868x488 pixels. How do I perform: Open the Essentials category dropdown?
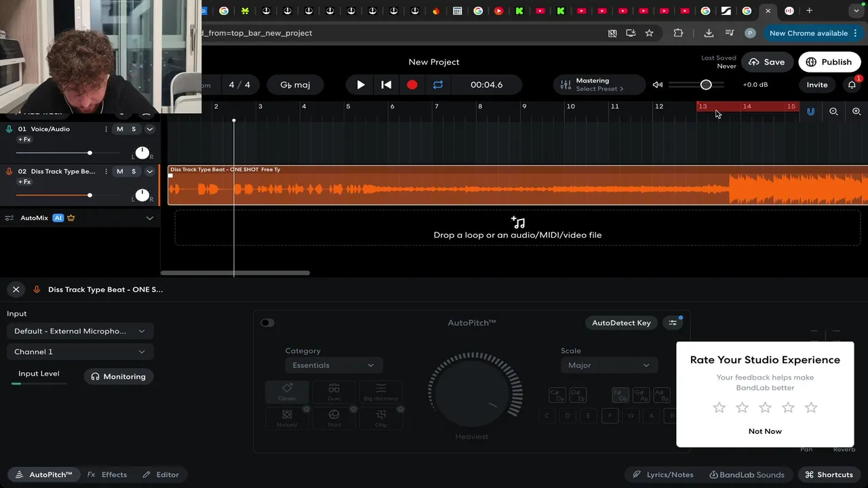pos(334,365)
